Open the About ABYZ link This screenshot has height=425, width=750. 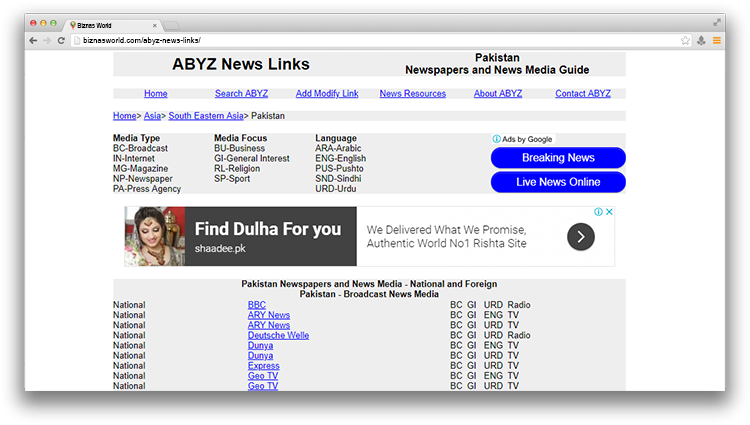point(498,94)
